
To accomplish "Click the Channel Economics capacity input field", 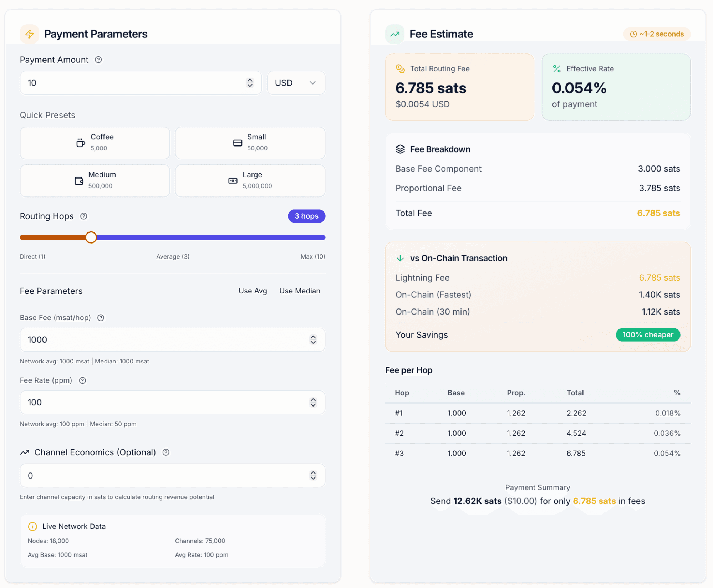I will pyautogui.click(x=173, y=475).
